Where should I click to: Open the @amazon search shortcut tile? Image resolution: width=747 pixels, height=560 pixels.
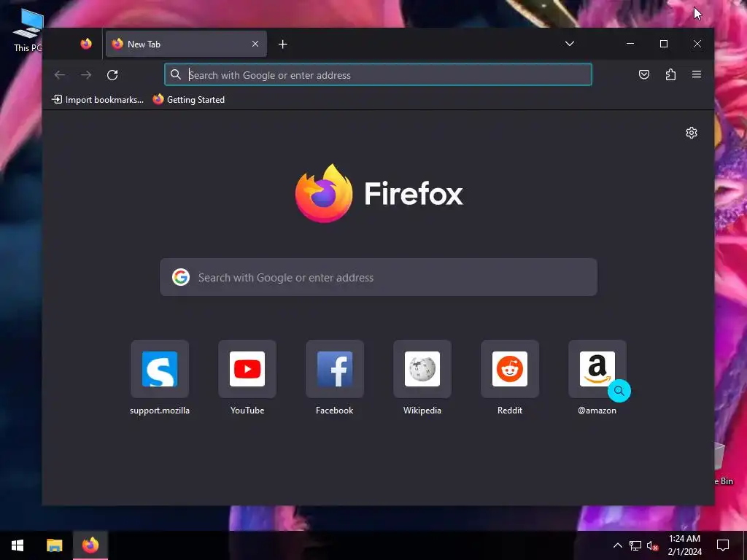tap(597, 369)
